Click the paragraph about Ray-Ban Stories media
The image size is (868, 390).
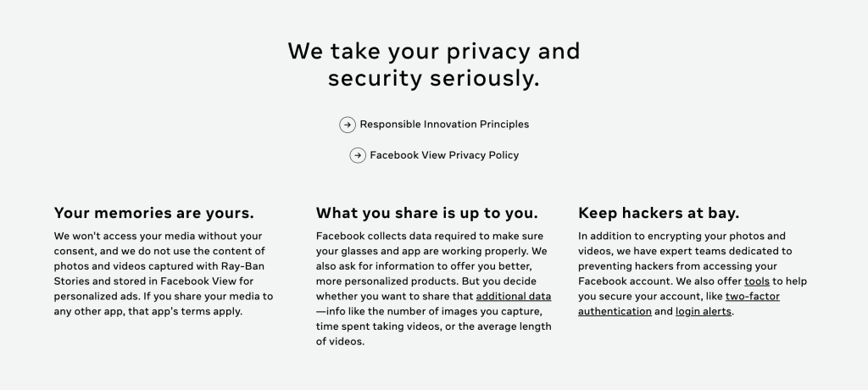click(x=164, y=274)
